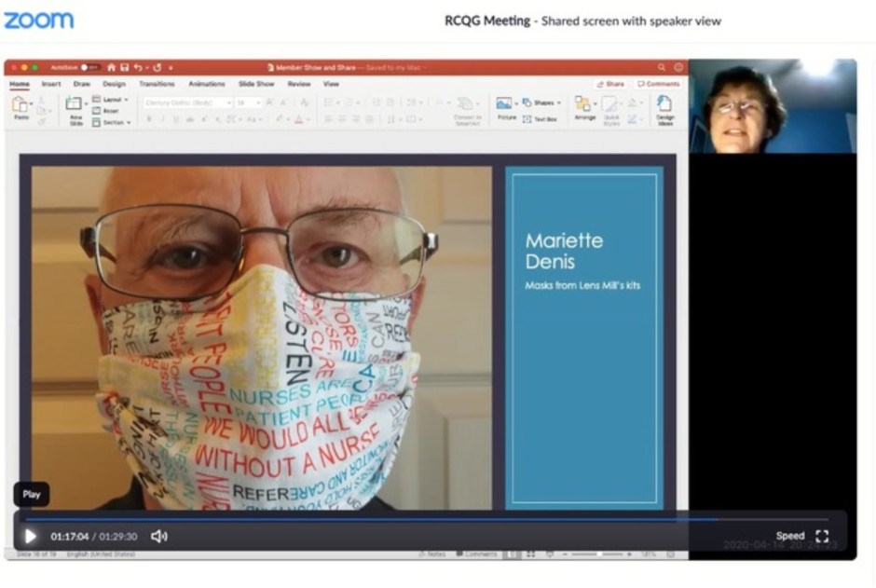Click the Normal view icon in status bar
Screen dimensions: 876x588
(512, 554)
